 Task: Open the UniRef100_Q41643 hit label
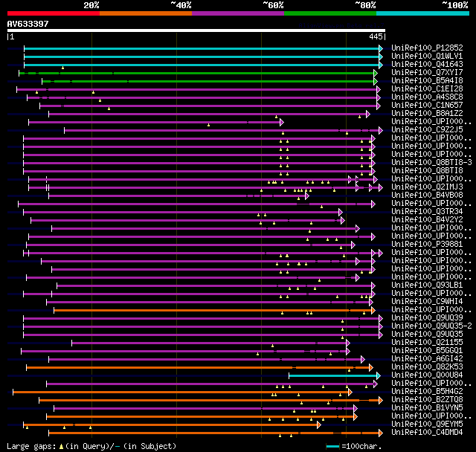(x=427, y=65)
